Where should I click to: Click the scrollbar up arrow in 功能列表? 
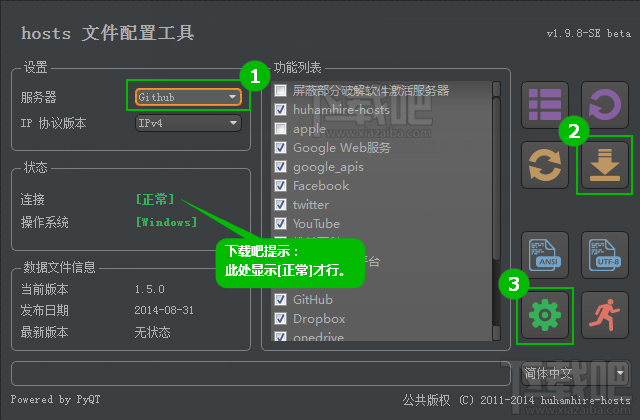(x=496, y=89)
